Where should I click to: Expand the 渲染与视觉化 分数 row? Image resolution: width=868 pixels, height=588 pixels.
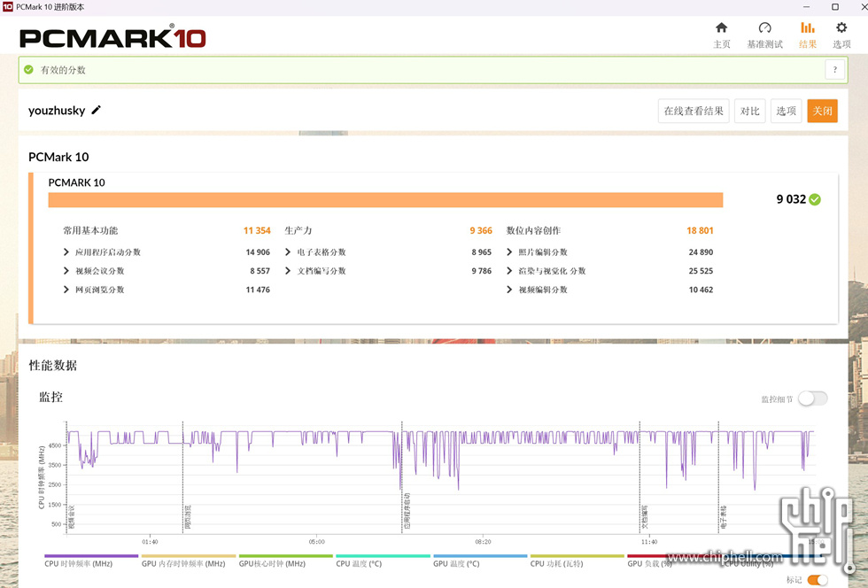509,271
